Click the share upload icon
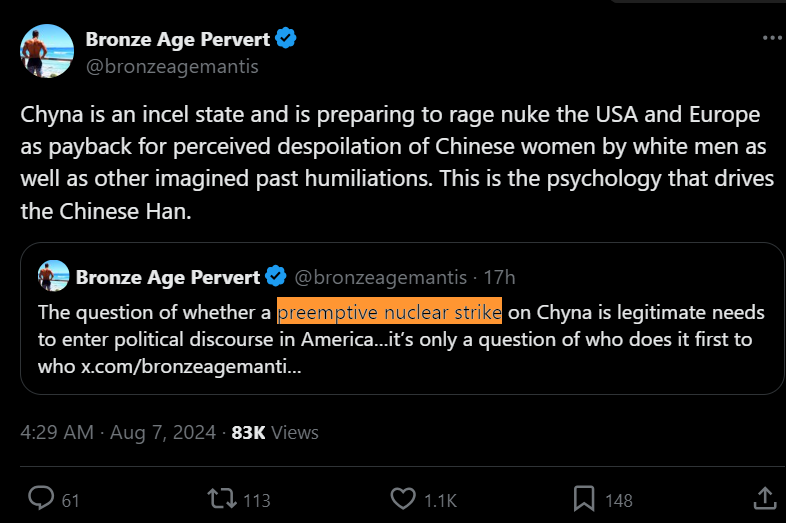This screenshot has width=786, height=523. pyautogui.click(x=763, y=498)
